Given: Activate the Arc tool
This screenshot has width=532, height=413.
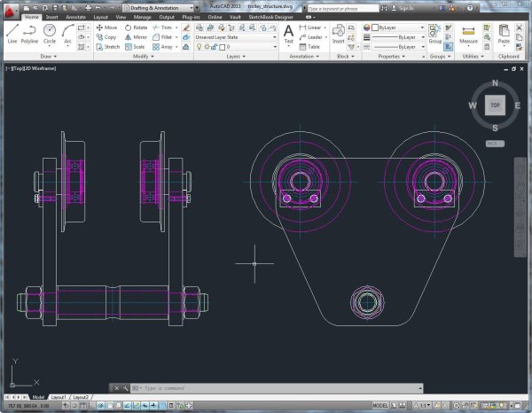Looking at the screenshot, I should tap(68, 34).
